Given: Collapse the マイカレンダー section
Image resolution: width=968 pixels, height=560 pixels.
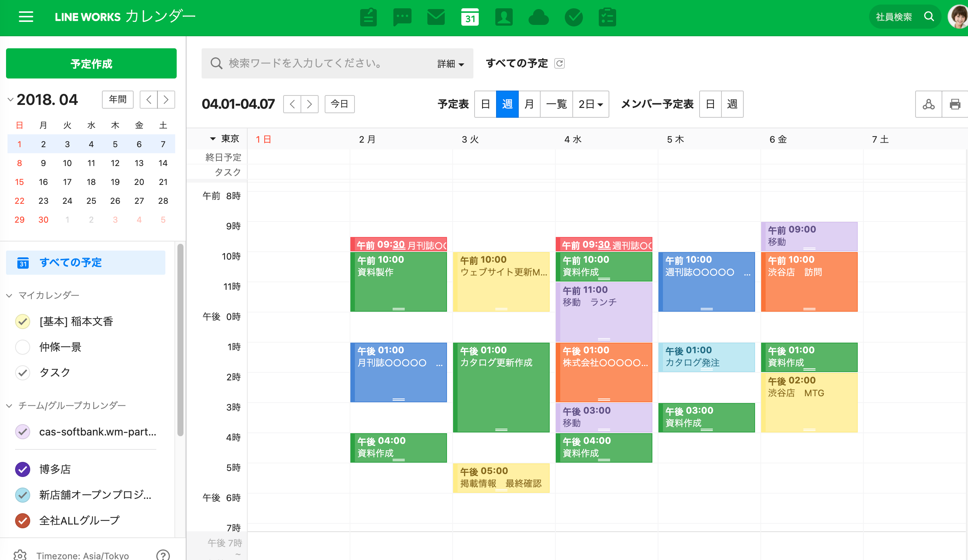Looking at the screenshot, I should coord(9,295).
